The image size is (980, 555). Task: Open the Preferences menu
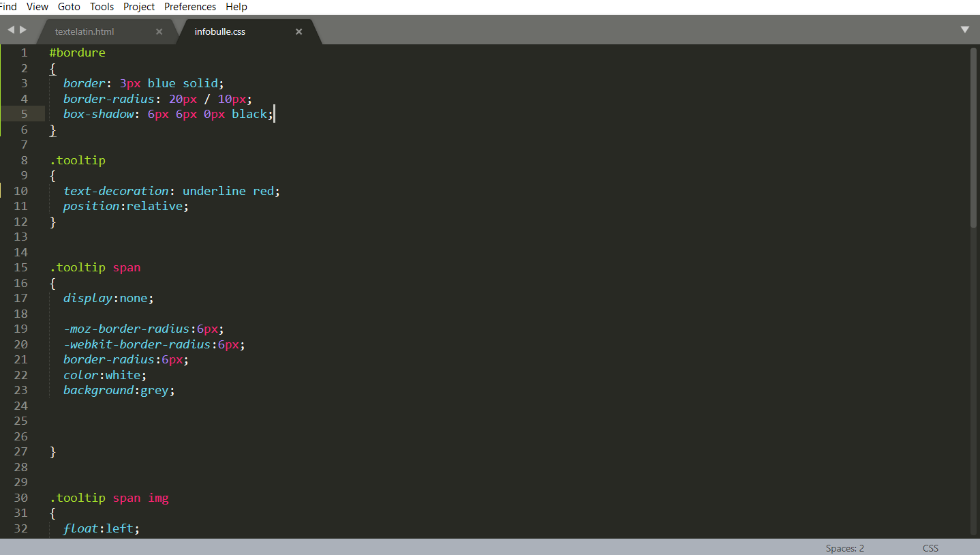[x=190, y=7]
